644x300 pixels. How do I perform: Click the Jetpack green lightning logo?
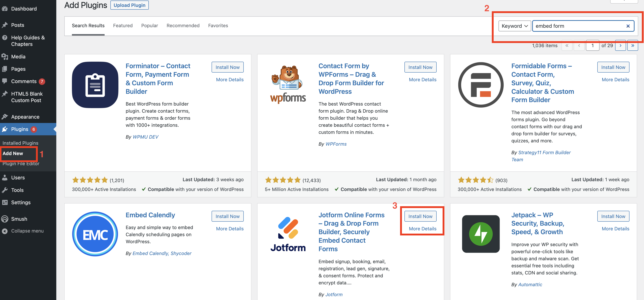(x=481, y=234)
